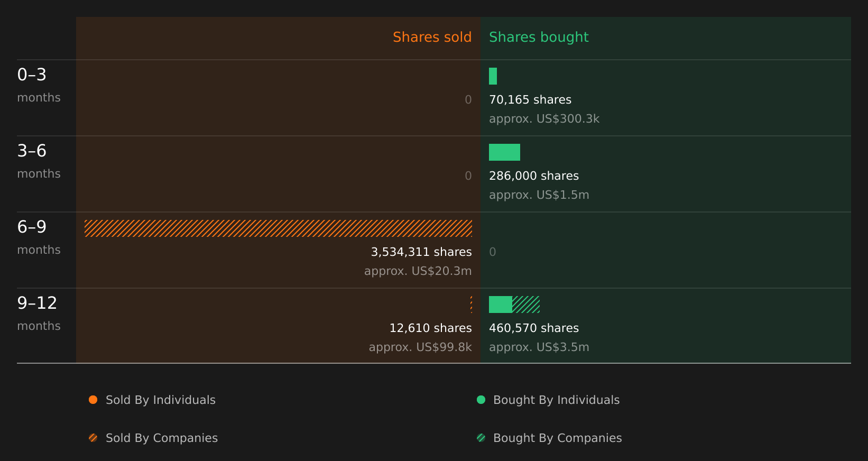Click the 6–9 months row label
The width and height of the screenshot is (868, 461).
click(x=39, y=237)
